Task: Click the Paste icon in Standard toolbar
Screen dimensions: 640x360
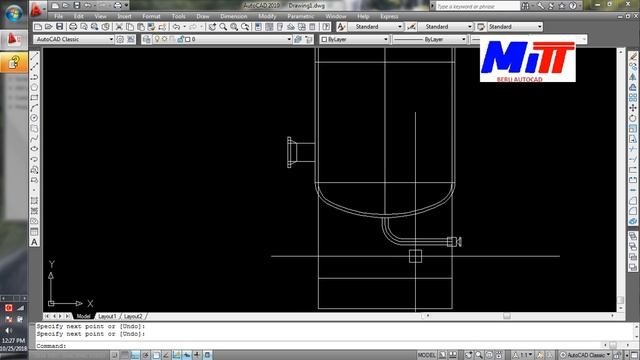Action: (141, 27)
